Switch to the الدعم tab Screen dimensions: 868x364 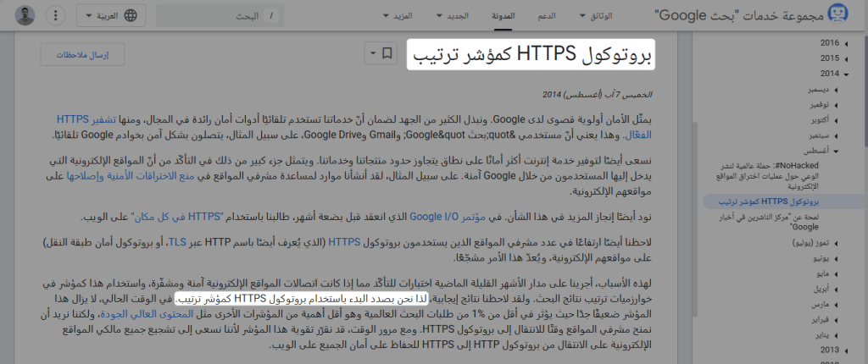547,16
